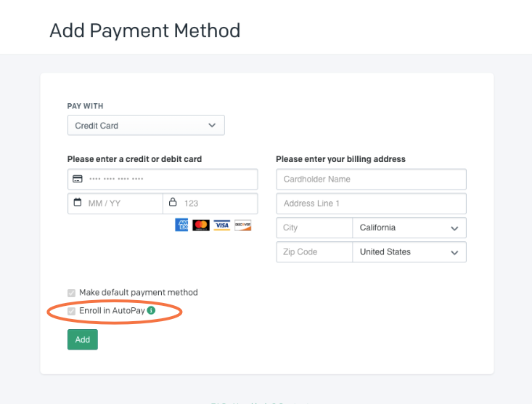Click the calendar icon beside MM / YY
Viewport: 532px width, 404px height.
click(78, 203)
